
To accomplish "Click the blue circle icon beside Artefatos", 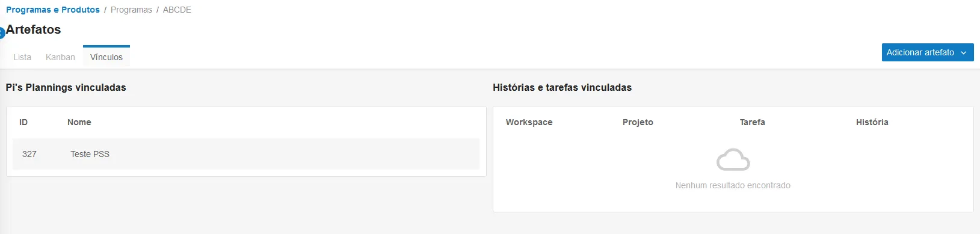I will [x=2, y=34].
